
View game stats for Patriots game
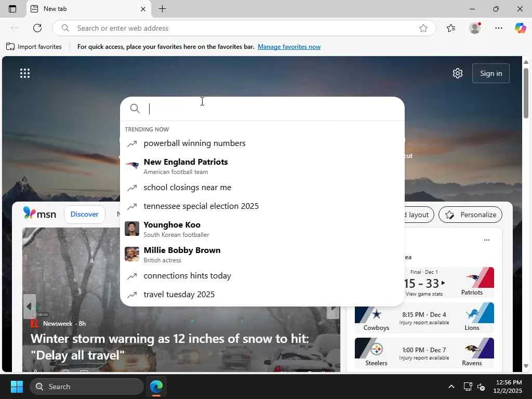(424, 294)
